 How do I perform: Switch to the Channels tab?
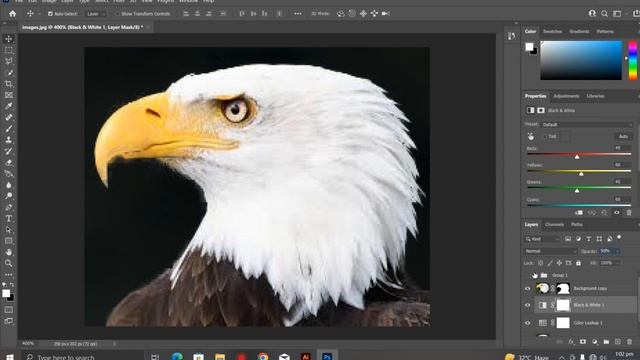coord(554,224)
